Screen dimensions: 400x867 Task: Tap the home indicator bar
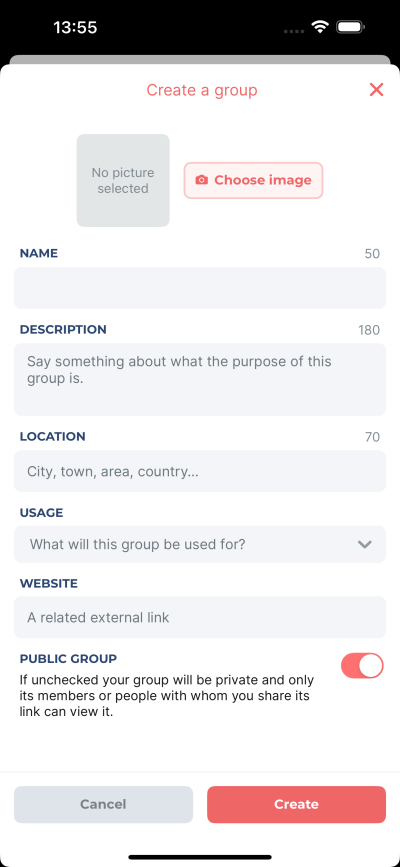pos(200,857)
